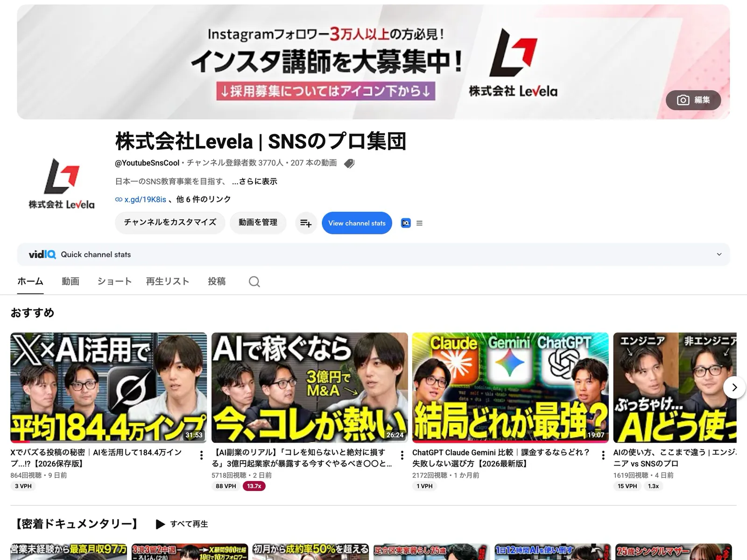Click the 1619回視聴・4 日前 text
Viewport: 747px width, 560px height.
(x=643, y=475)
